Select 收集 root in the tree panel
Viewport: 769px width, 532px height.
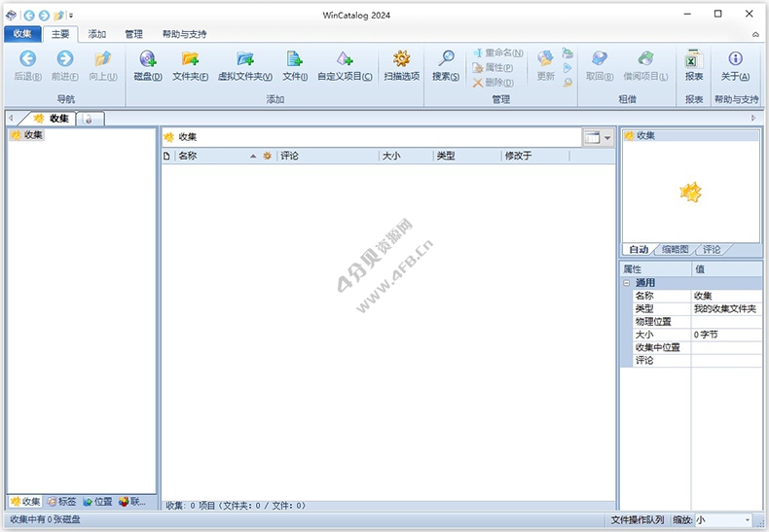[x=27, y=135]
